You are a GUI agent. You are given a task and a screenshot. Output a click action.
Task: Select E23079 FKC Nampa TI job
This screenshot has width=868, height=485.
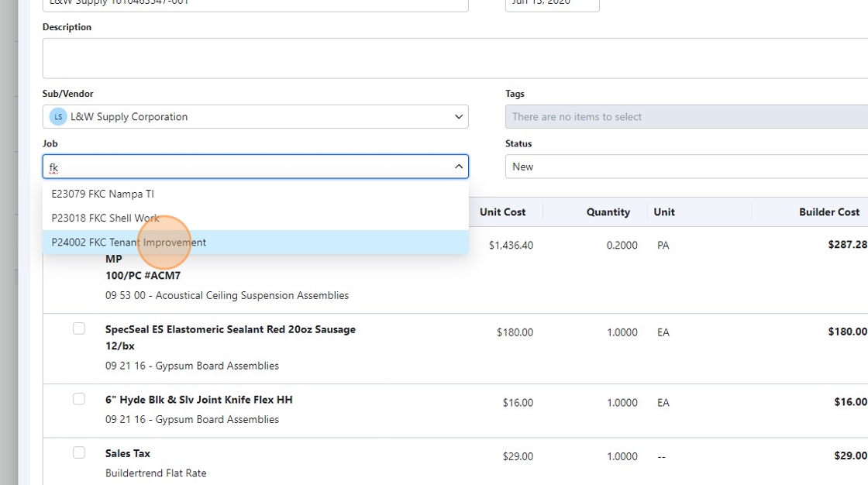coord(103,194)
